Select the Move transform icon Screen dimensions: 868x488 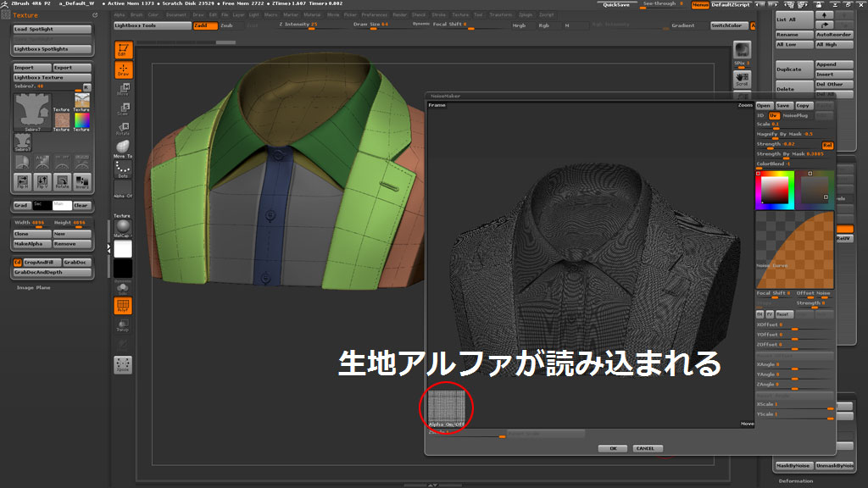(123, 89)
